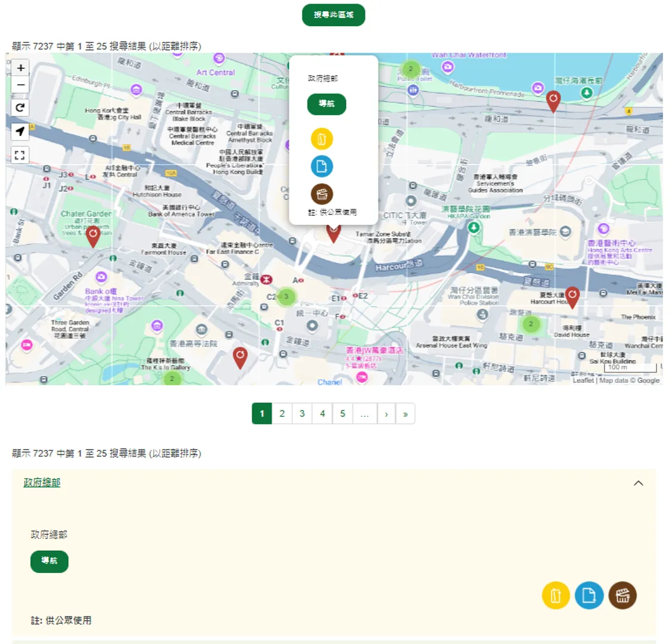
Task: Click the brown icon in 政府總部 result card
Action: point(623,595)
